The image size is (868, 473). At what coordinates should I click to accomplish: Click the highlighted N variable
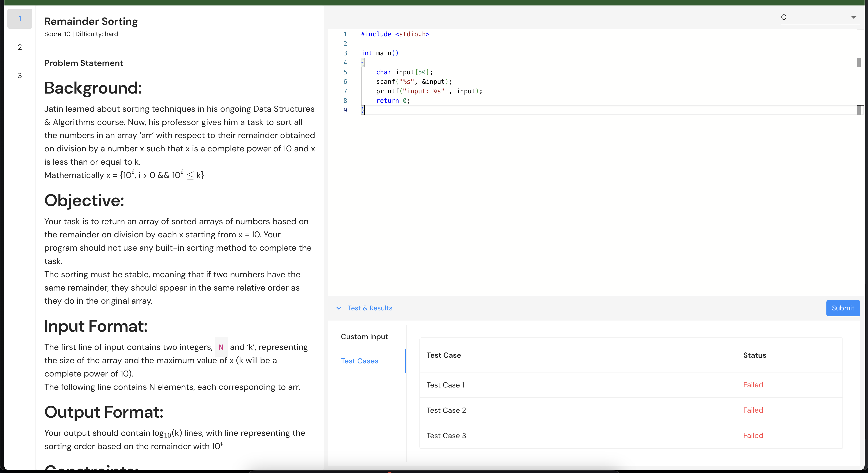(221, 347)
